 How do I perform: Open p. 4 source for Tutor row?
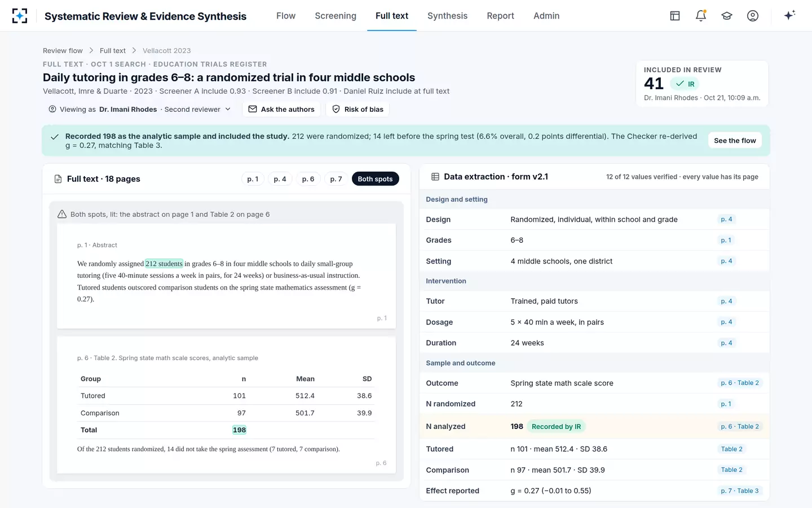point(726,301)
